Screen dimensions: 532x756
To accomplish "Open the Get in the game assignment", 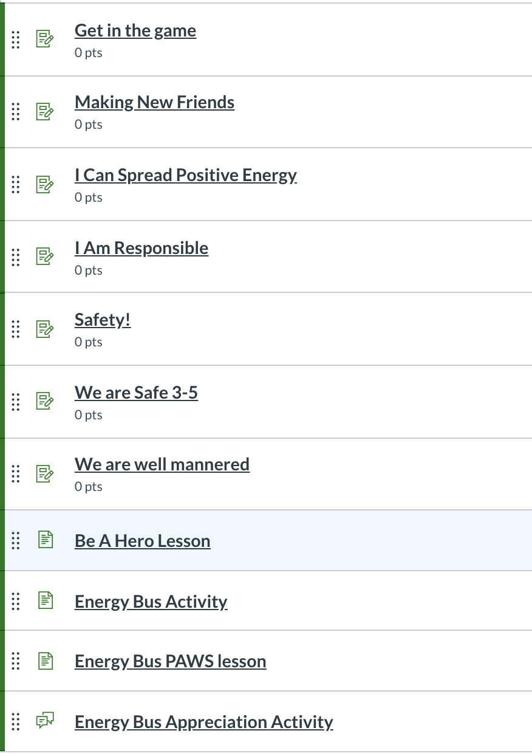I will click(135, 31).
